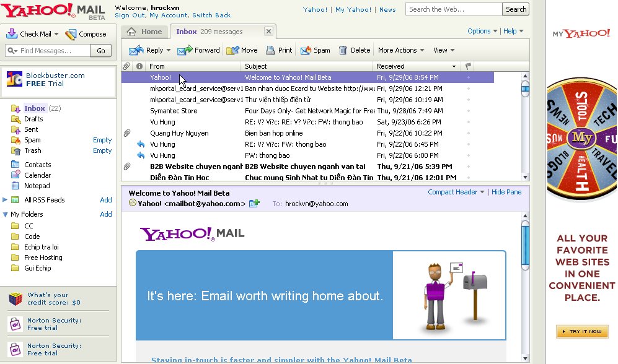The image size is (618, 364).
Task: Open the More Actions dropdown
Action: tap(401, 50)
